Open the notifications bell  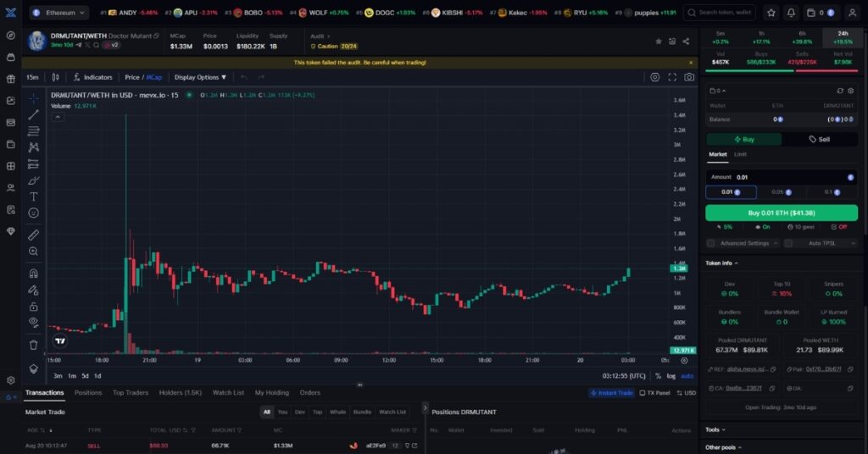(791, 12)
